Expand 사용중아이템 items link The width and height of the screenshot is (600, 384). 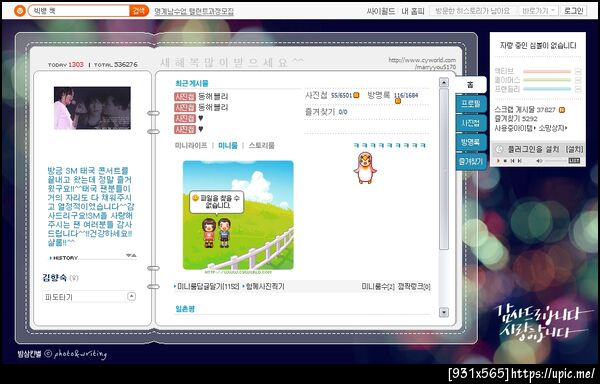coord(515,129)
